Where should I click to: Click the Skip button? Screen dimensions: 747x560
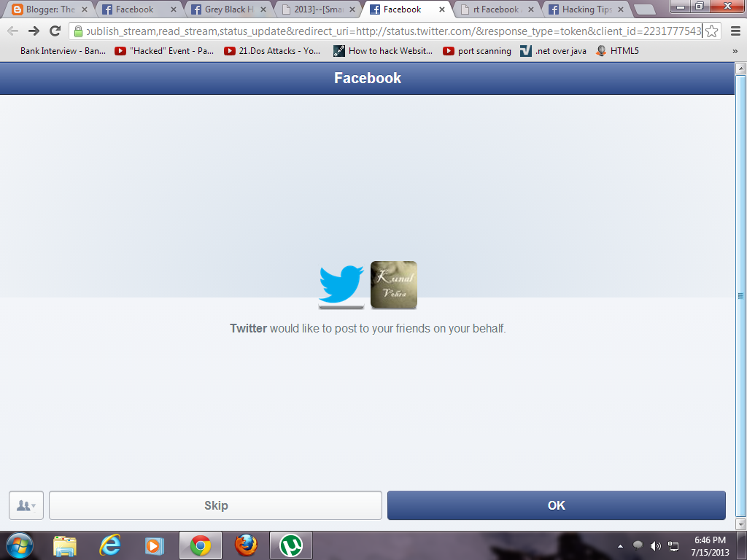tap(216, 505)
